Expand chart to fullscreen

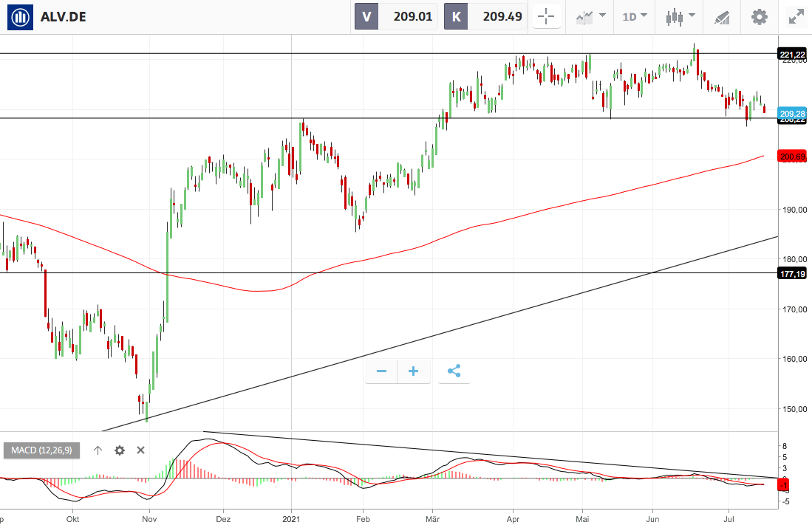(x=796, y=17)
